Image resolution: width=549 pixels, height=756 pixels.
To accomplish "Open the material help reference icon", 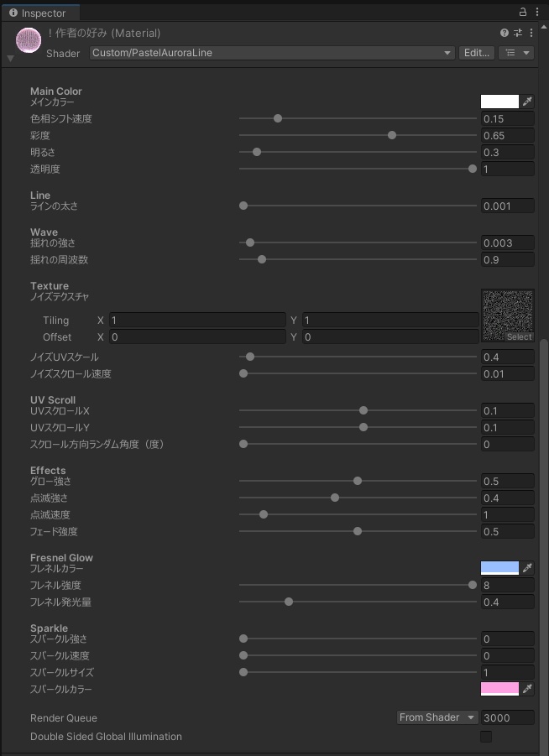I will point(505,33).
